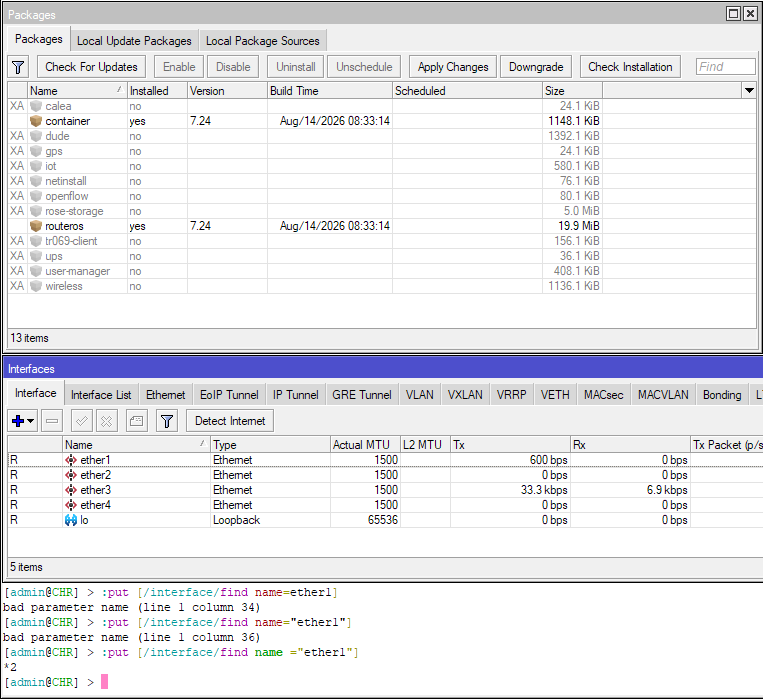Sort packages by Size column
This screenshot has width=763, height=699.
pos(572,91)
